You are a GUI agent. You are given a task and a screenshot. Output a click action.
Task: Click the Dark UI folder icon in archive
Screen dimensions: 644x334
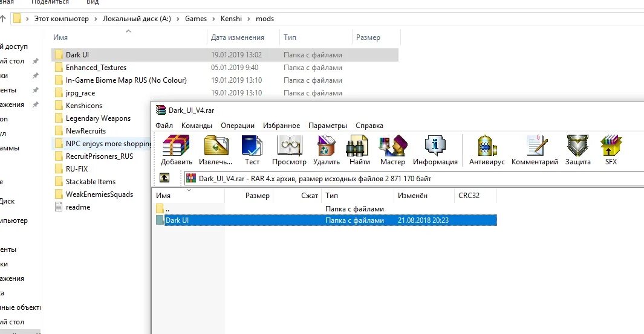160,220
